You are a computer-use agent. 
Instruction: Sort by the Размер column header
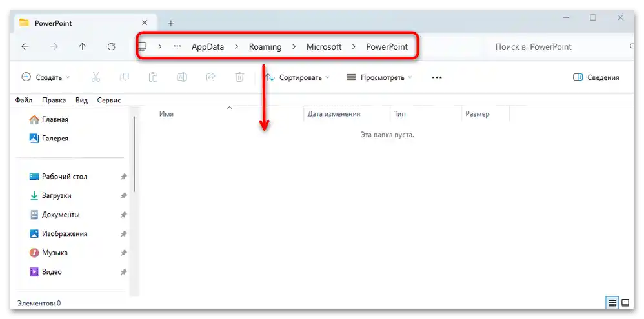pyautogui.click(x=485, y=114)
